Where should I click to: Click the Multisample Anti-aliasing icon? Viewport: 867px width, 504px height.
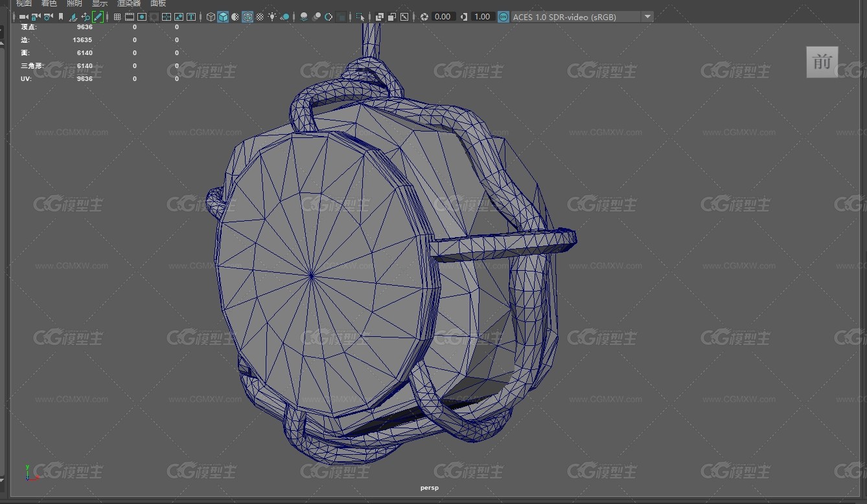329,17
